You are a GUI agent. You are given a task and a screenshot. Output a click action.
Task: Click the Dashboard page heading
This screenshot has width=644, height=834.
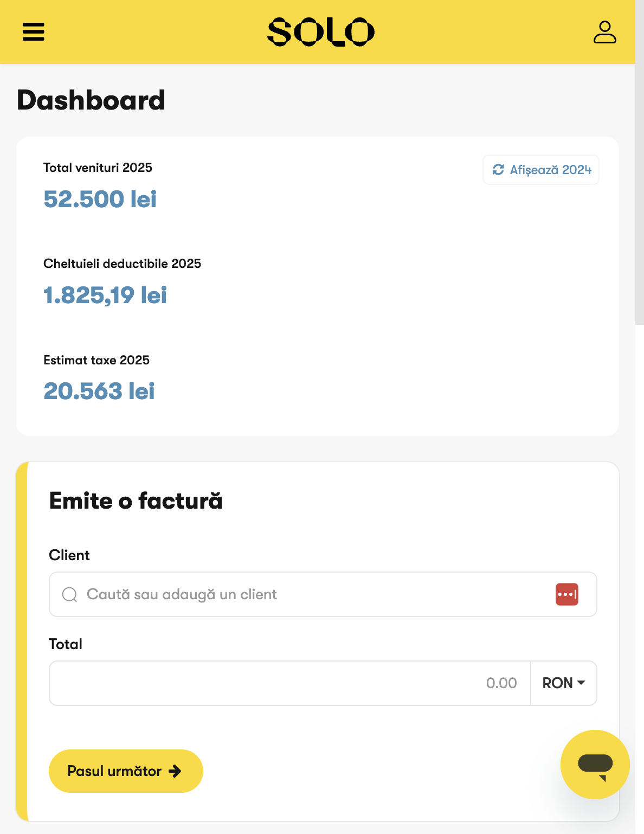[91, 100]
